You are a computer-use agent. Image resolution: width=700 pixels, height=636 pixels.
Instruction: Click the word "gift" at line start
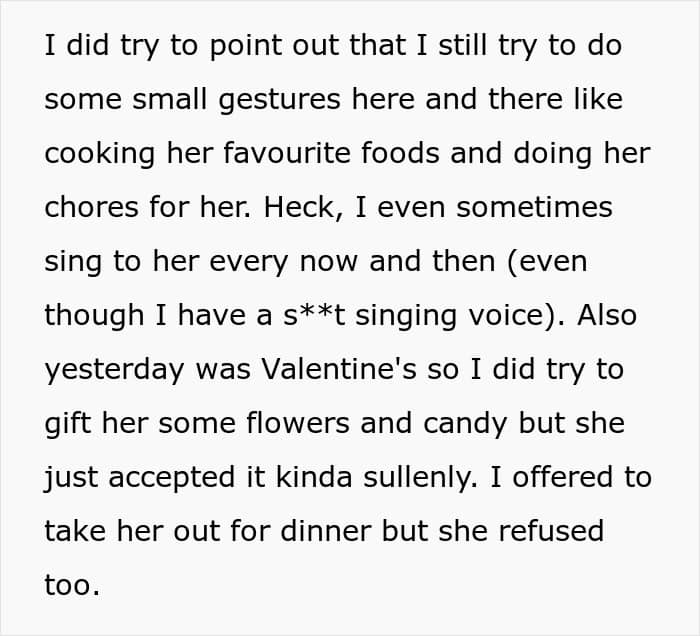click(x=64, y=424)
